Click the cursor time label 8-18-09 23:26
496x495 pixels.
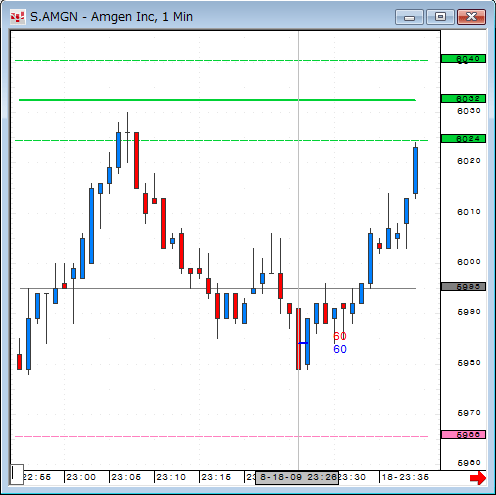click(297, 478)
